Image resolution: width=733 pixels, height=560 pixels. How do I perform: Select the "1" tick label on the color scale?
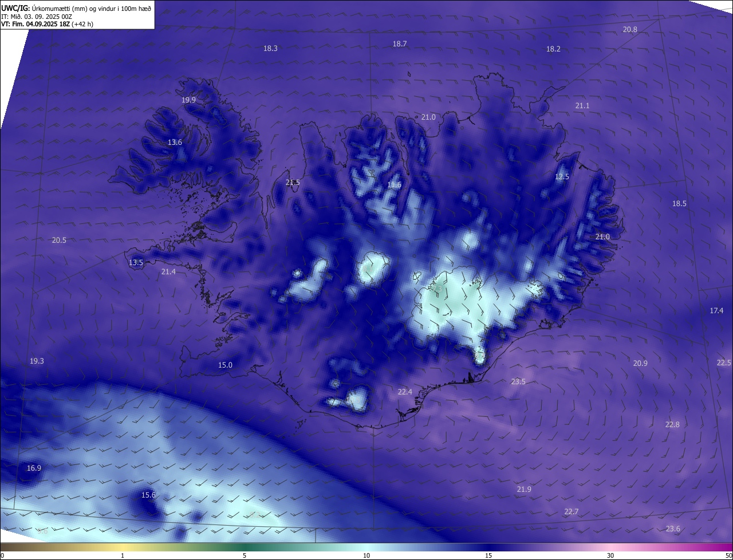point(123,556)
